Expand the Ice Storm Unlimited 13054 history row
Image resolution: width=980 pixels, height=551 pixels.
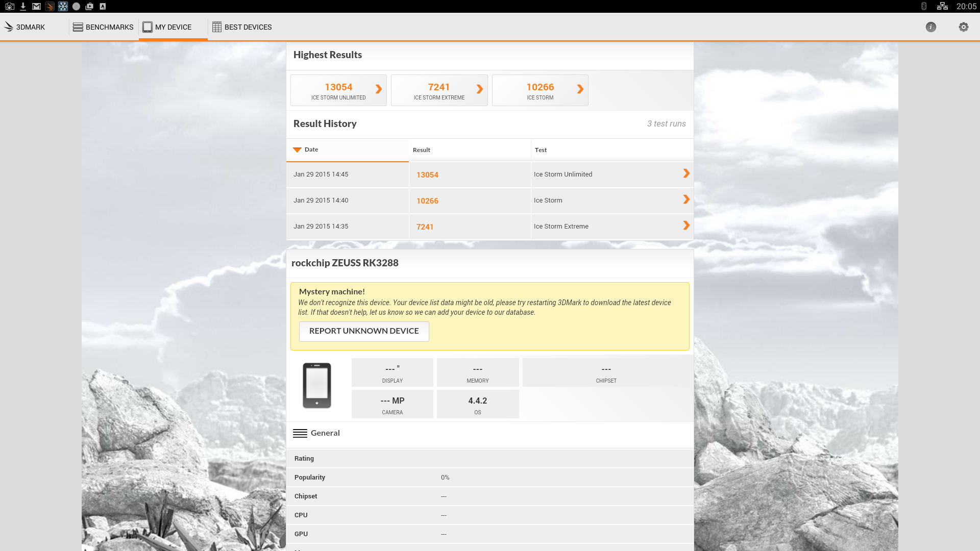point(686,174)
